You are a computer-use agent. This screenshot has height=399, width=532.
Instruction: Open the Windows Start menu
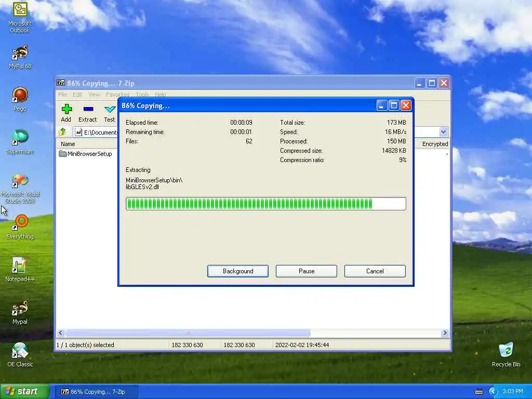coord(25,391)
